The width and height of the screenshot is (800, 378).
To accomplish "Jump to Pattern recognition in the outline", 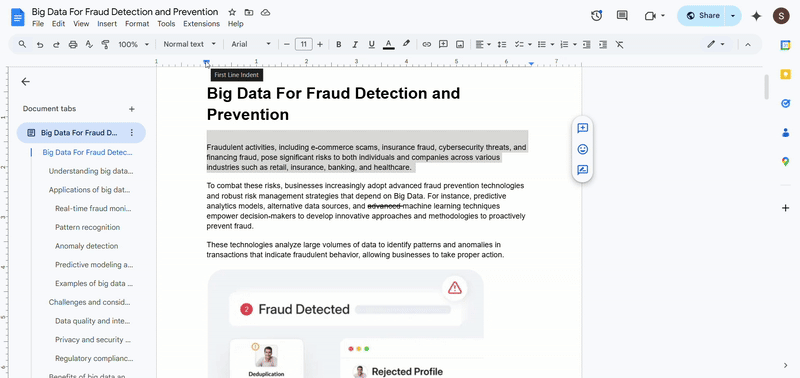I will click(x=88, y=227).
